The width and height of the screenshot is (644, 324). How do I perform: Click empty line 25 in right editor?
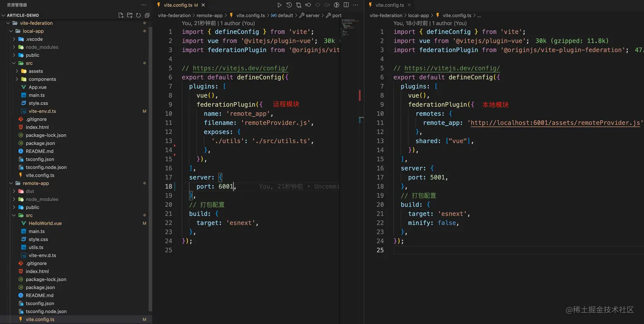517,250
